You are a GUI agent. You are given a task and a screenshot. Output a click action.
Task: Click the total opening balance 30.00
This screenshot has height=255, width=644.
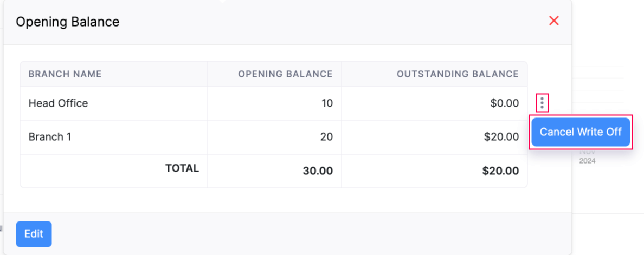click(x=318, y=171)
